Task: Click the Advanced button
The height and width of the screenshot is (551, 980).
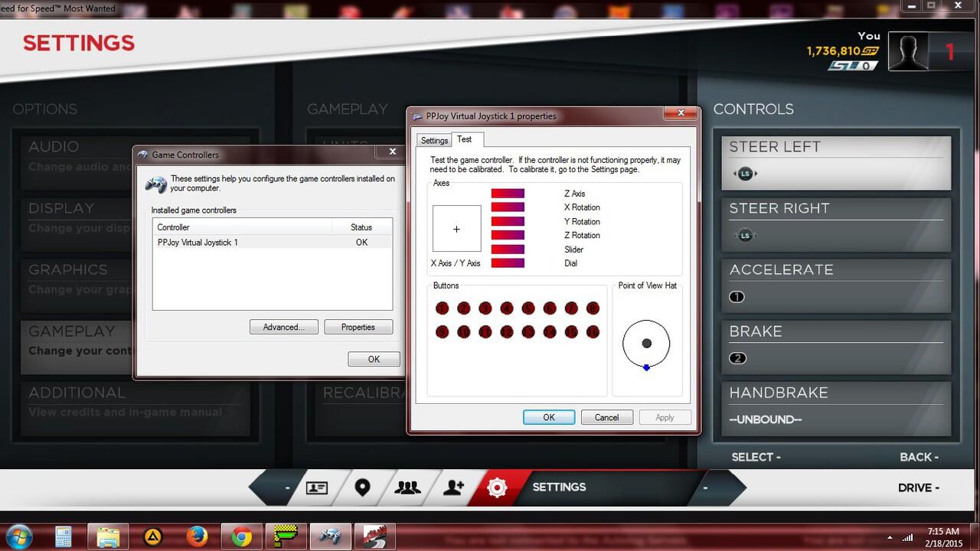Action: 283,327
